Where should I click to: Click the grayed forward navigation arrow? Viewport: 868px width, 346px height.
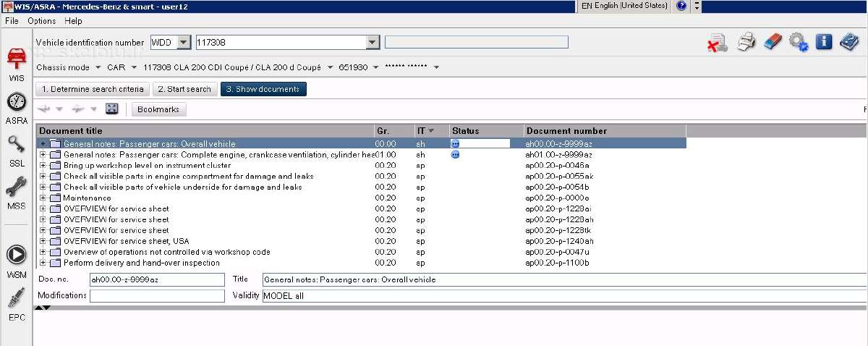[78, 109]
